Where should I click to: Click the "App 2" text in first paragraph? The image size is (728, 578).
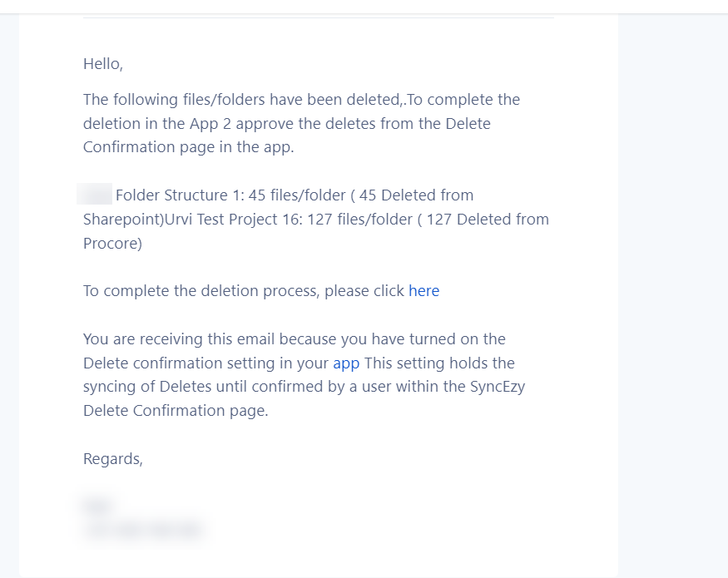(x=210, y=124)
